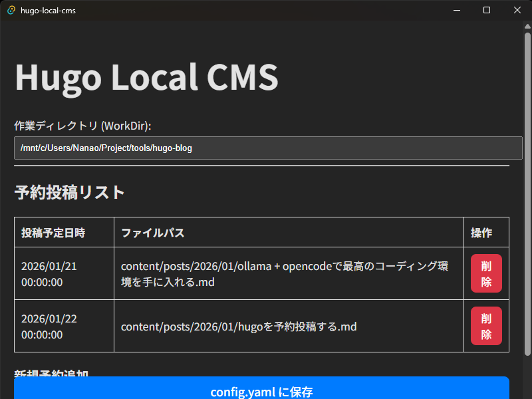Screen dimensions: 532x399
Task: Click the 操作 column header
Action: [x=481, y=233]
